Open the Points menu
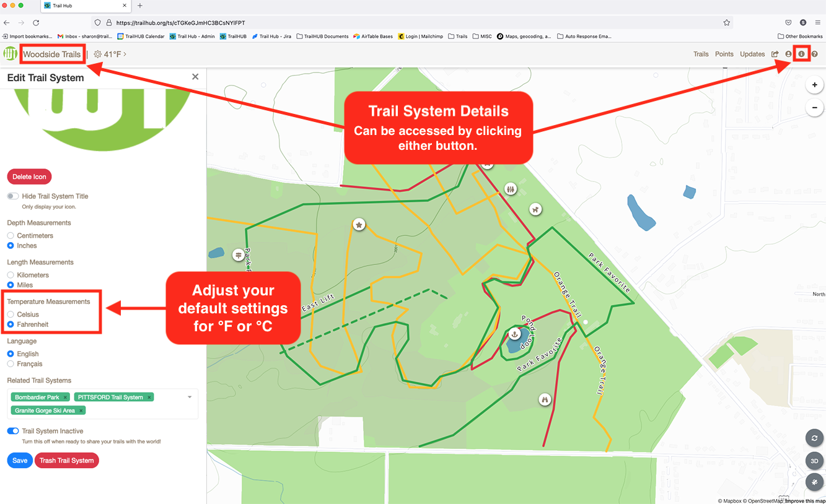 (x=724, y=54)
